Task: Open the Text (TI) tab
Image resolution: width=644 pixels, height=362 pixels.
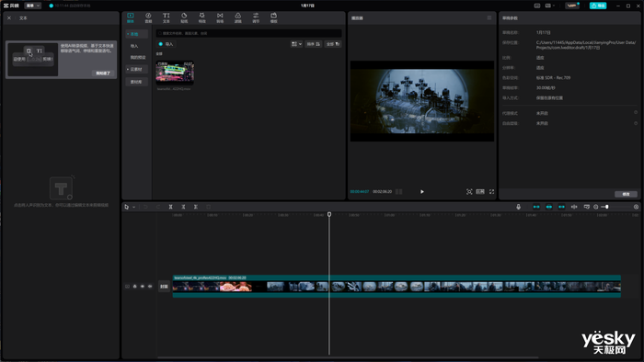Action: (x=166, y=17)
